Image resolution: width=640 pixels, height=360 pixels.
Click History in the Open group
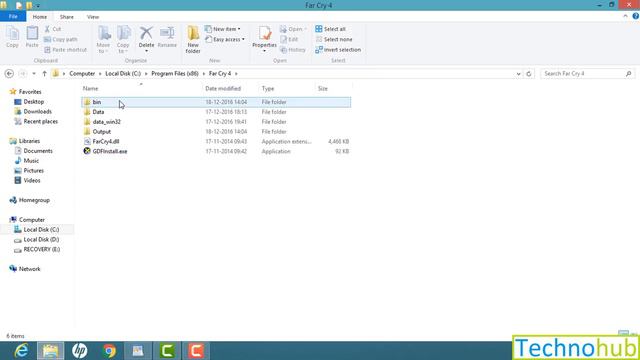pyautogui.click(x=293, y=50)
